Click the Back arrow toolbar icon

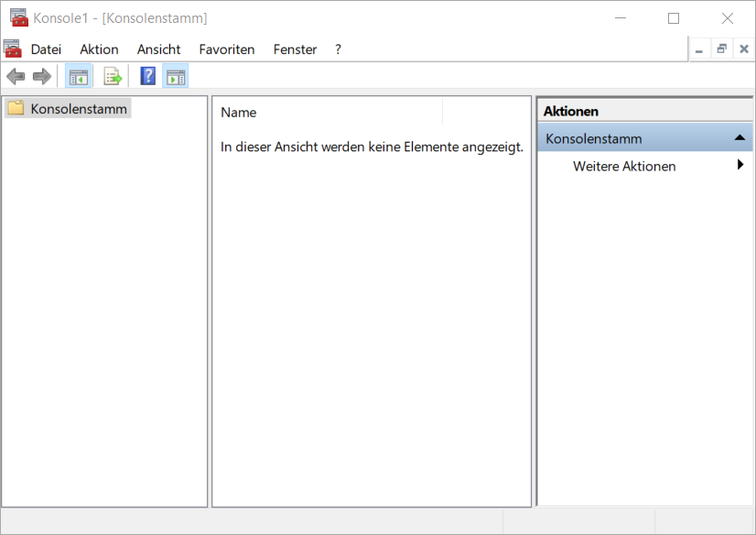tap(16, 77)
